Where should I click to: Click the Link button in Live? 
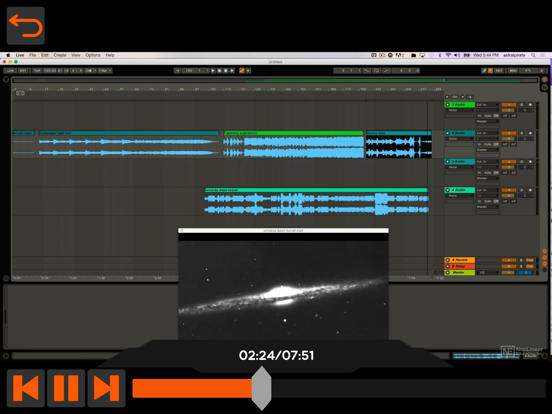point(10,71)
